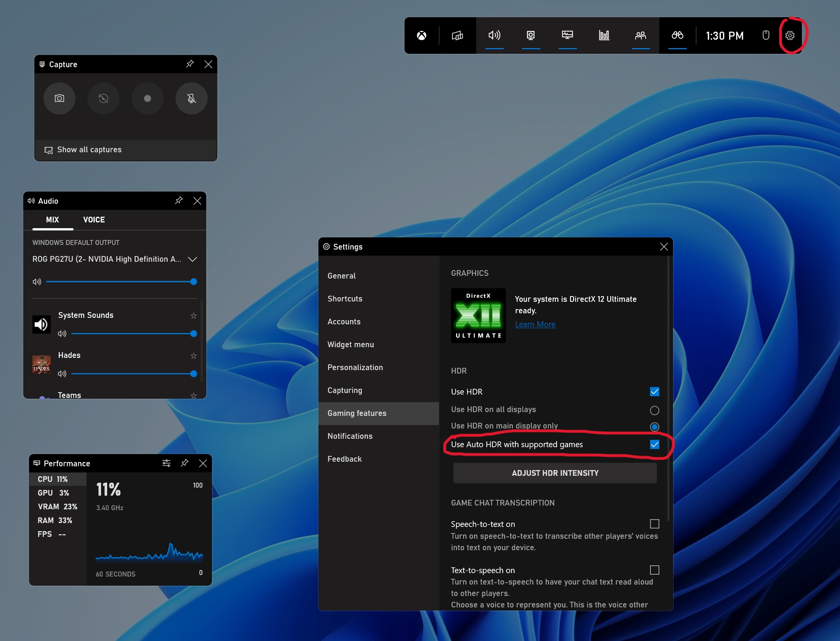Click the Audio widget pin icon
The image size is (840, 641).
pyautogui.click(x=178, y=201)
